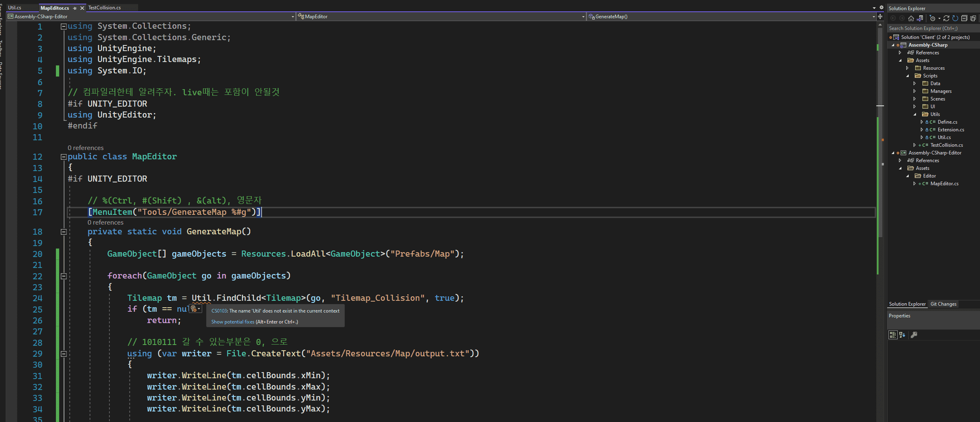Expand the Managers folder

(x=915, y=91)
